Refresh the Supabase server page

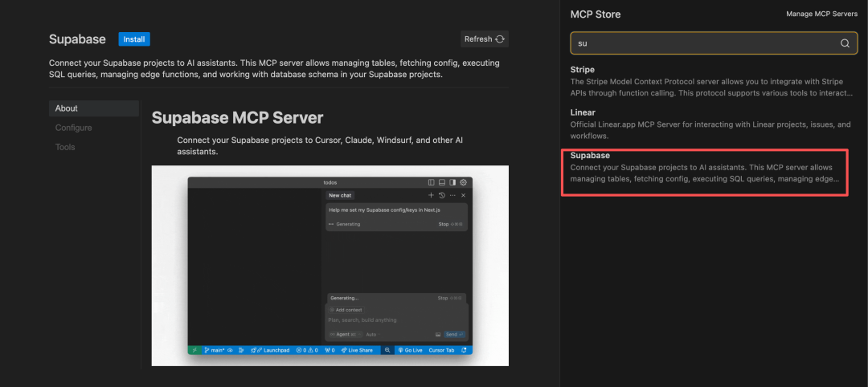pos(485,39)
